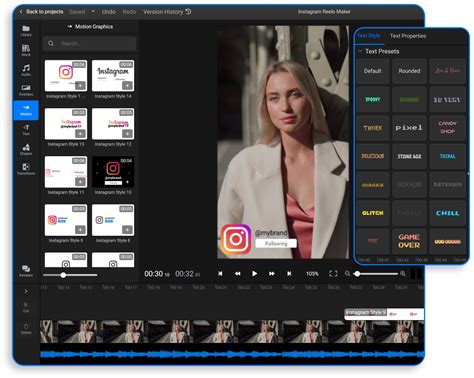The width and height of the screenshot is (474, 378).
Task: Apply the Delicious text preset
Action: 373,156
